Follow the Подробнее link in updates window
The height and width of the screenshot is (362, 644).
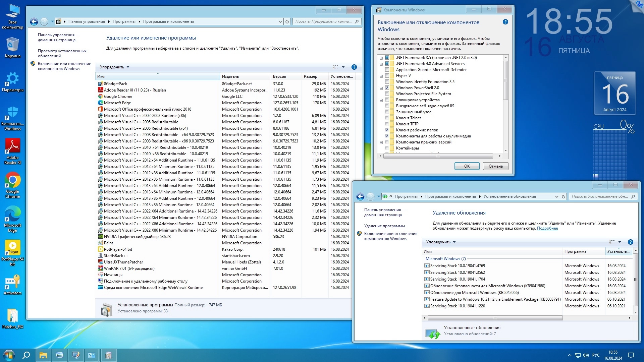(547, 228)
